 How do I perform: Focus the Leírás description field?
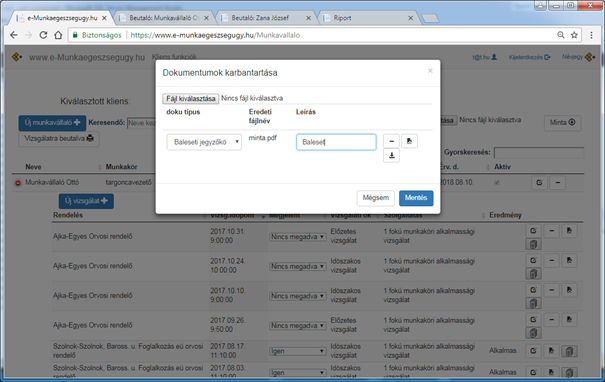pos(336,142)
